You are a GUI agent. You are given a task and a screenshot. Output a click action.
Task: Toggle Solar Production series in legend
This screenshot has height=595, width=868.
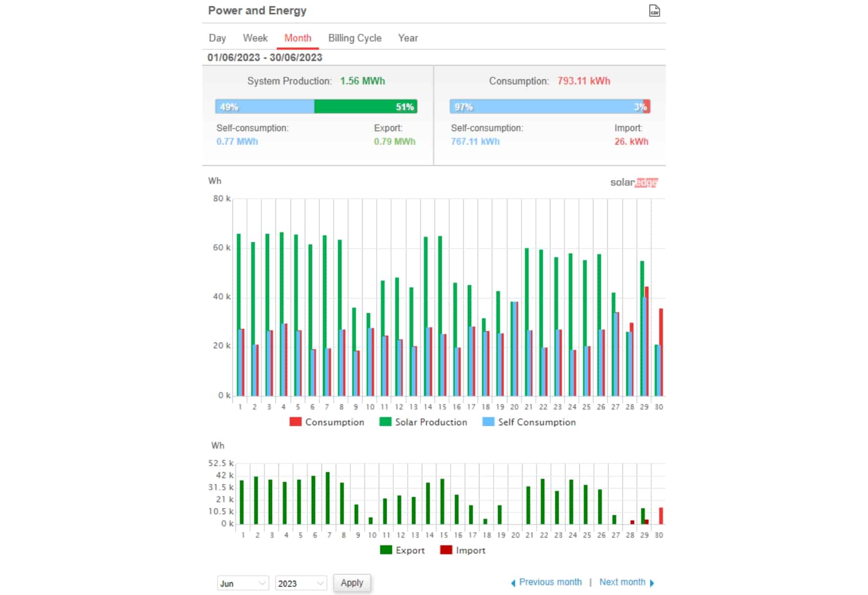[x=423, y=422]
